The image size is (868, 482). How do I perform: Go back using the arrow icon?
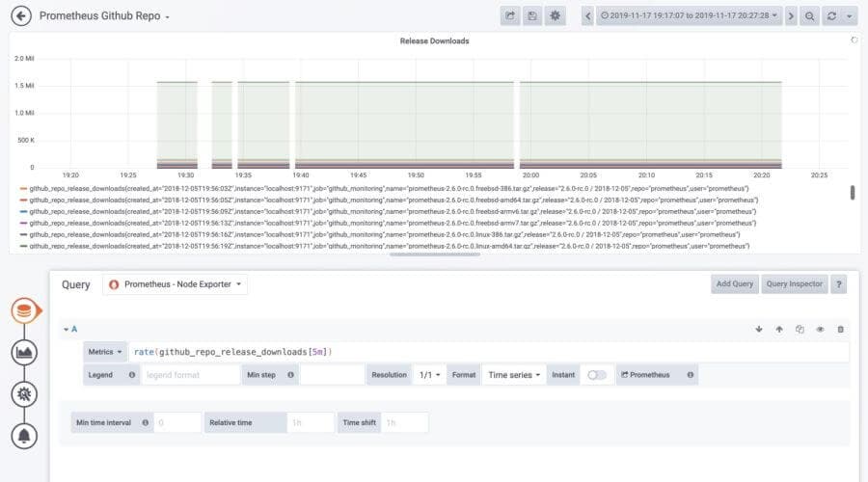(x=21, y=16)
